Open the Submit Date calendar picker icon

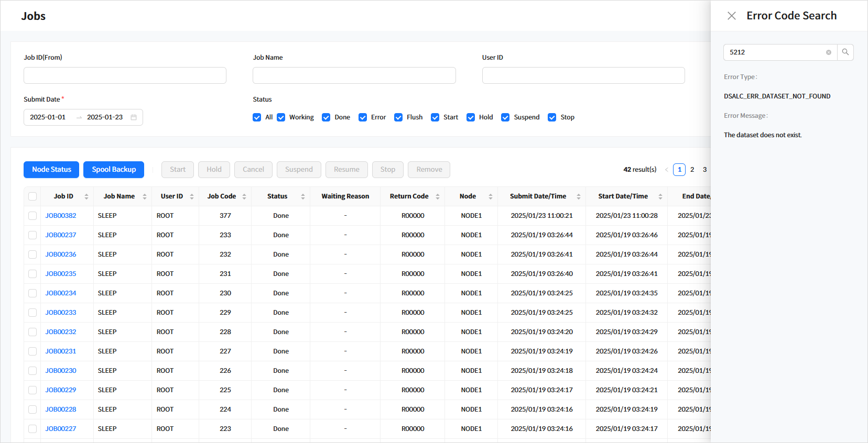point(134,117)
